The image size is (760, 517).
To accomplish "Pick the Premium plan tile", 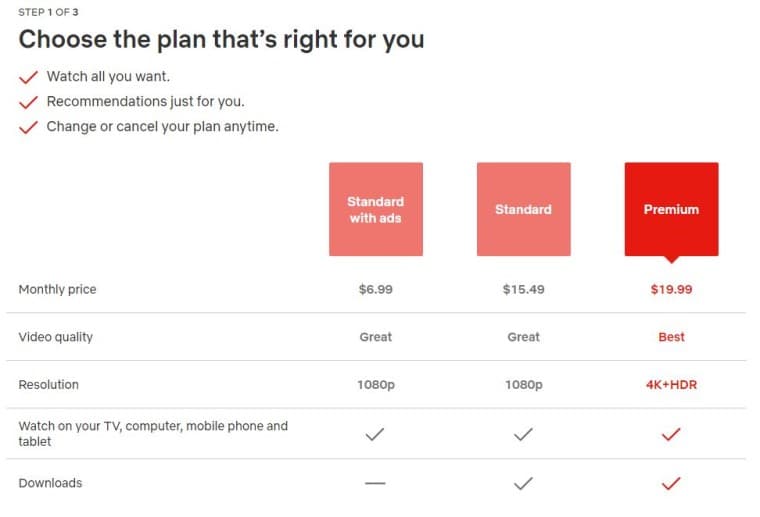I will tap(671, 209).
